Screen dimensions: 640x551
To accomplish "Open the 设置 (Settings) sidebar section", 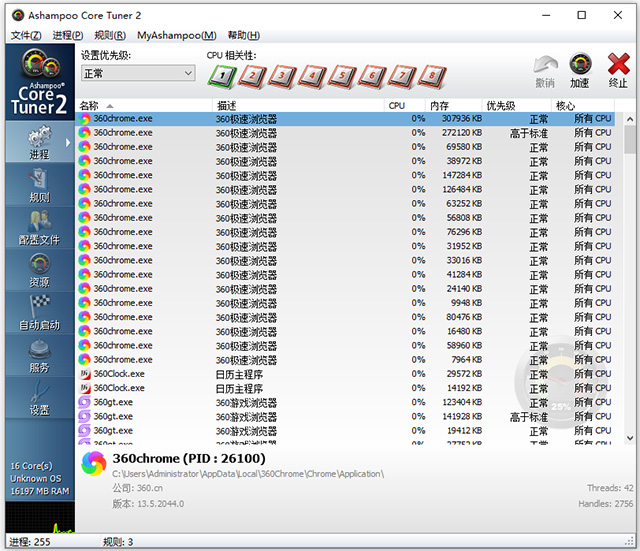I will (x=40, y=398).
